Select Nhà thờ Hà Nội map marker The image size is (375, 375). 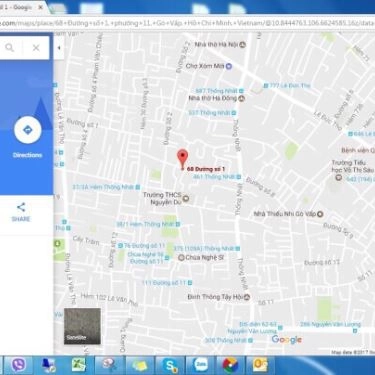point(243,44)
